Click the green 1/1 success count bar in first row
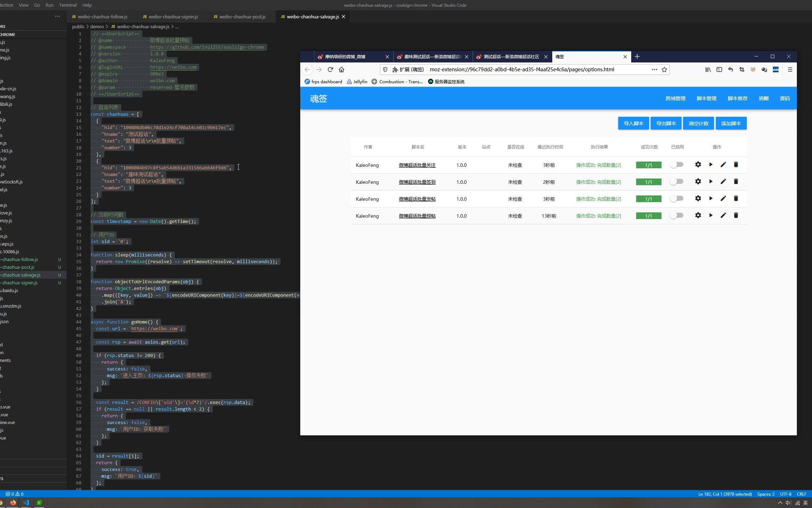The height and width of the screenshot is (508, 812). pyautogui.click(x=648, y=165)
